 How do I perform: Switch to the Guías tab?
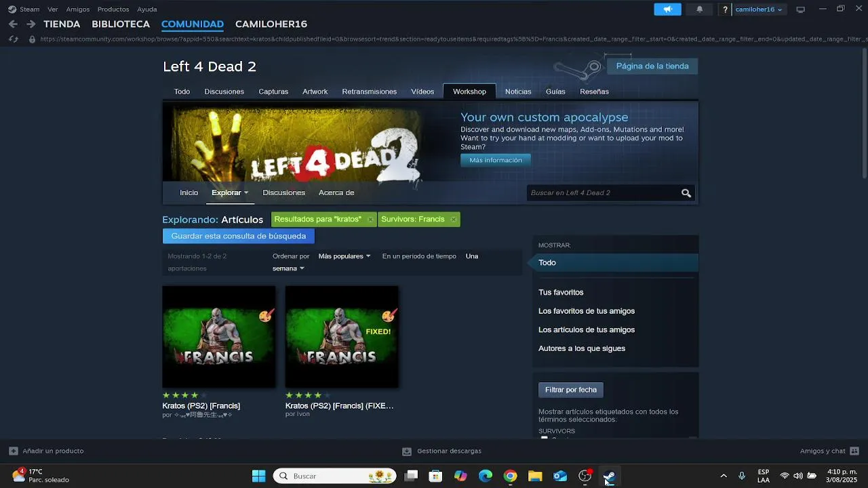coord(555,91)
